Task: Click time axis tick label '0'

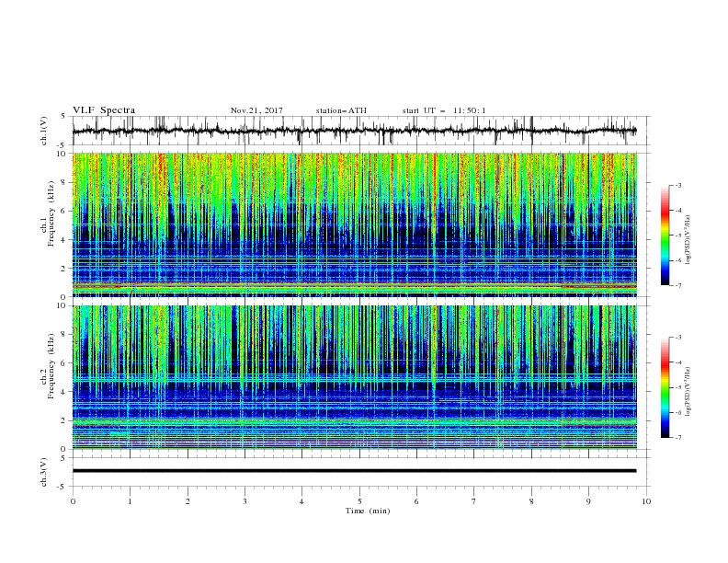Action: click(x=73, y=501)
